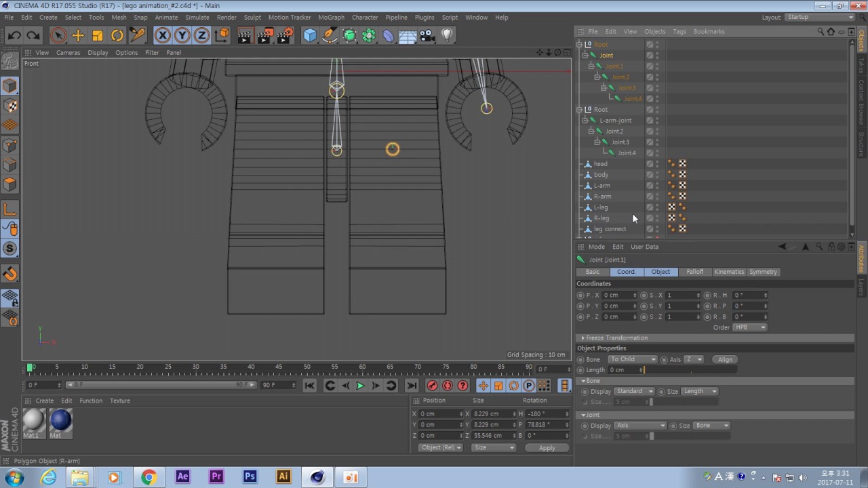The image size is (868, 488).
Task: Switch to the Kinematics tab
Action: [x=729, y=272]
